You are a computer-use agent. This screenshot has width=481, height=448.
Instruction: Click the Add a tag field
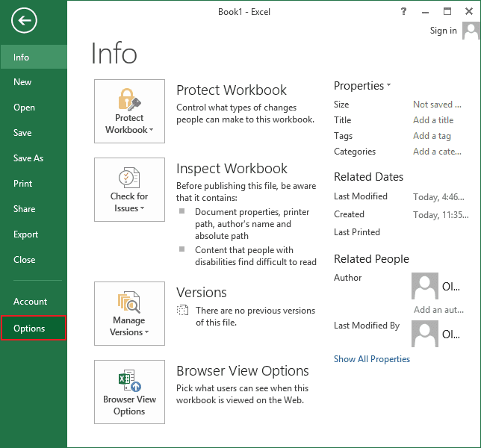[x=432, y=136]
